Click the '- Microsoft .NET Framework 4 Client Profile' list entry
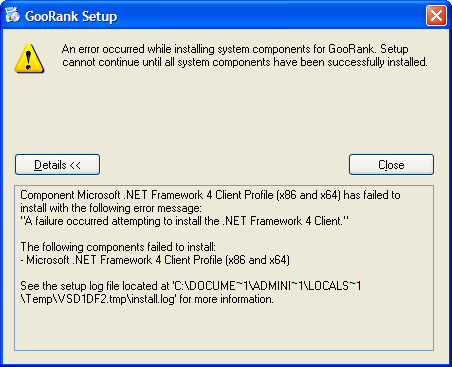The image size is (452, 367). tap(155, 260)
